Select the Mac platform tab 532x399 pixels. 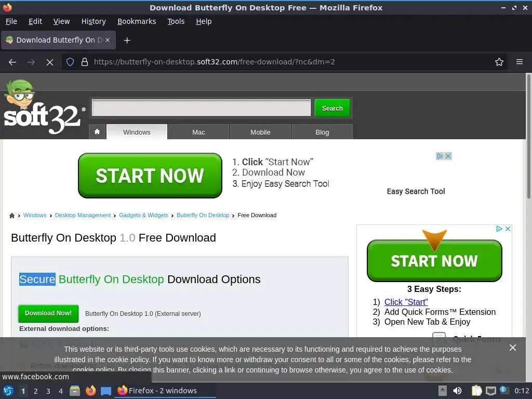click(x=198, y=132)
